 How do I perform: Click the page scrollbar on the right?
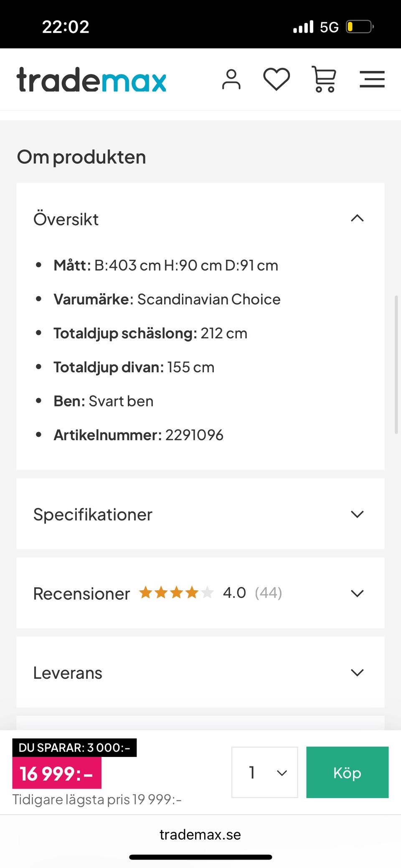(396, 365)
